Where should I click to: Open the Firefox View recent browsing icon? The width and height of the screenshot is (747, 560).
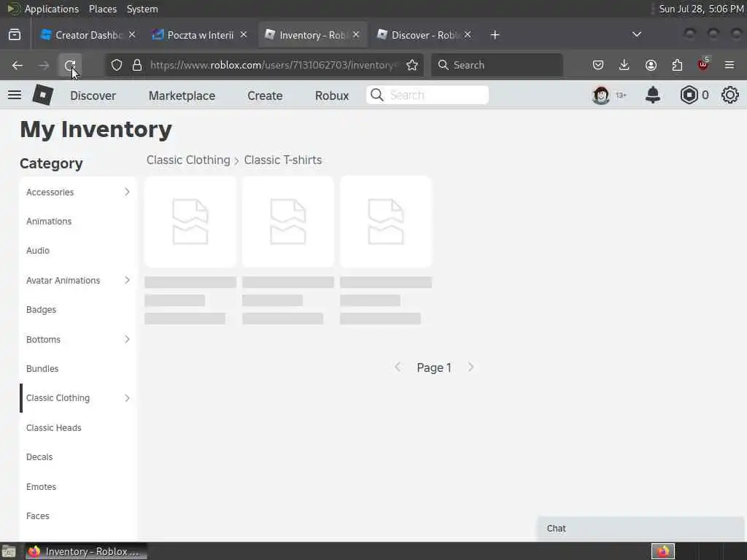click(15, 35)
